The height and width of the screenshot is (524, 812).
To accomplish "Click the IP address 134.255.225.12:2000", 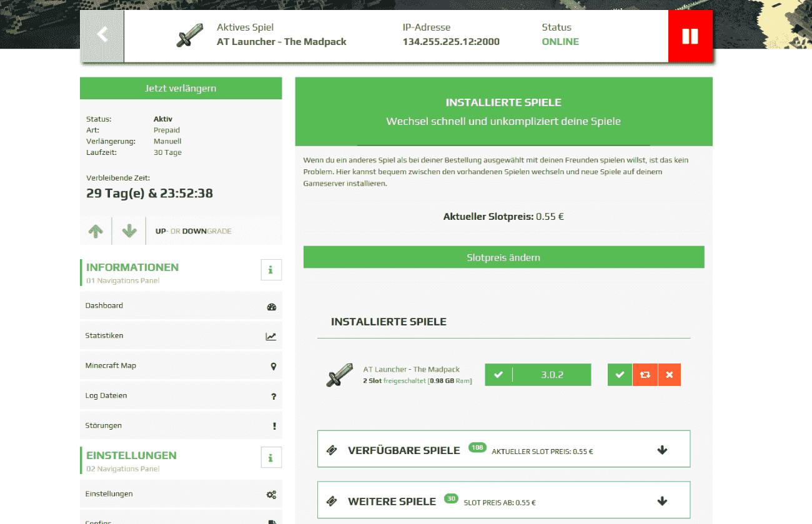I will [451, 42].
